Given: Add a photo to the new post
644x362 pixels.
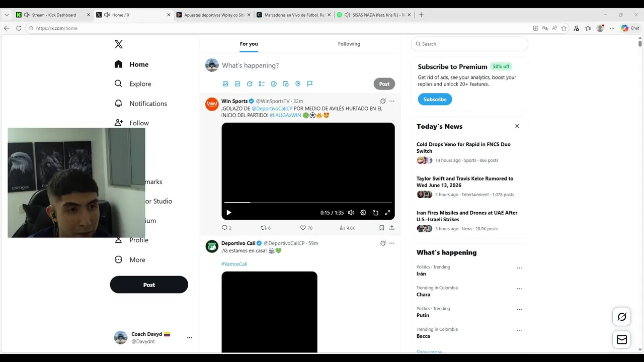Looking at the screenshot, I should point(225,84).
